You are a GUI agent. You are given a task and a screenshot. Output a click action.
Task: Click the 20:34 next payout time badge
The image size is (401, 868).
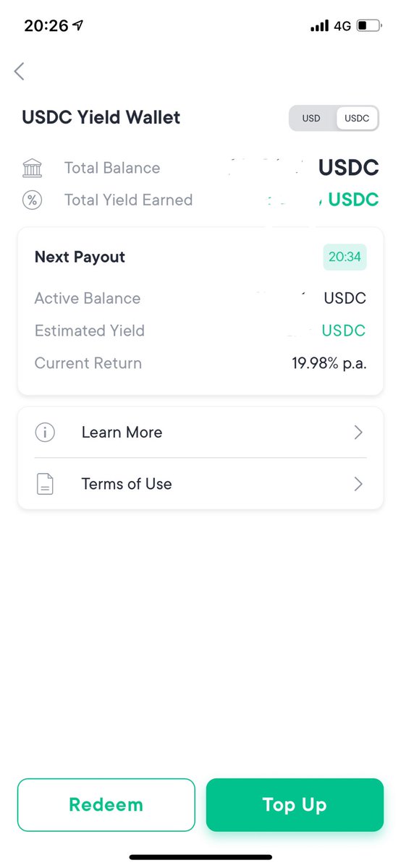(x=345, y=258)
